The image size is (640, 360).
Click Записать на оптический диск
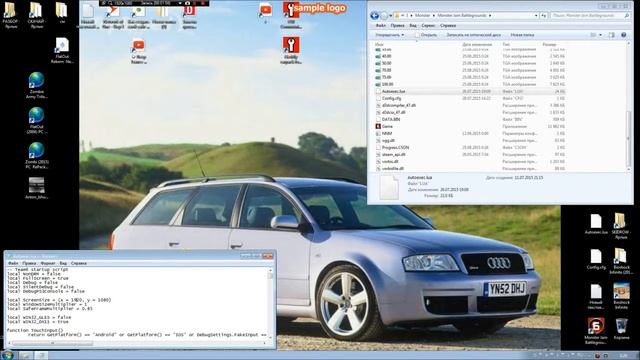[x=473, y=35]
